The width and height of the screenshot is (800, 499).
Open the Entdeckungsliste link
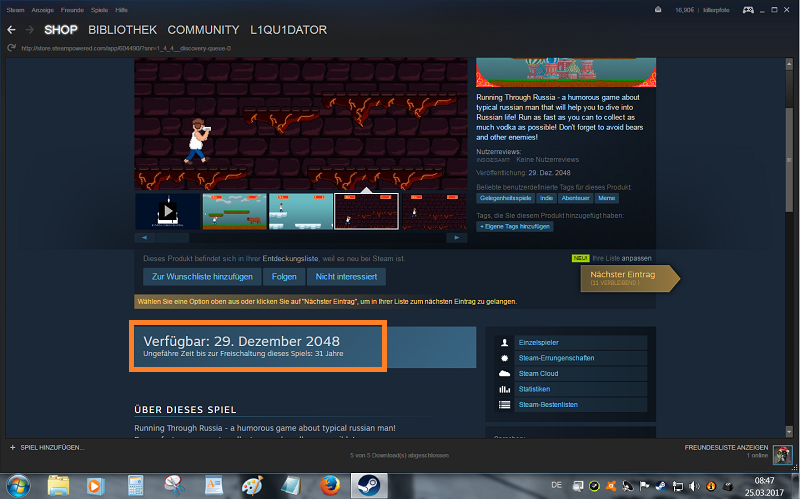pos(290,259)
